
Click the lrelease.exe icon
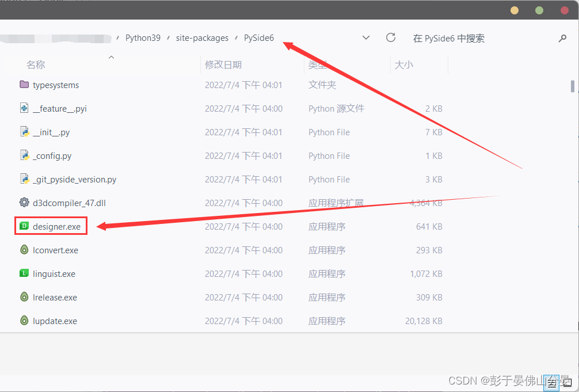[x=24, y=297]
